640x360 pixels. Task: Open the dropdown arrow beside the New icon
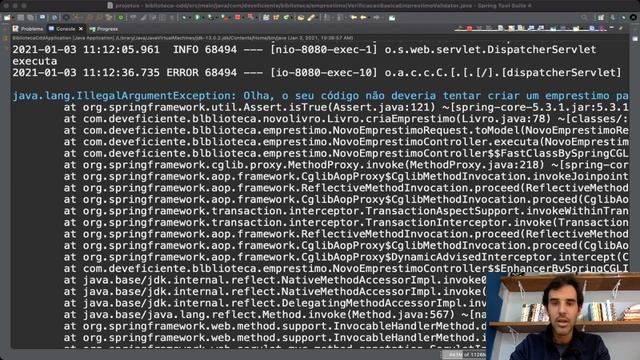13,18
